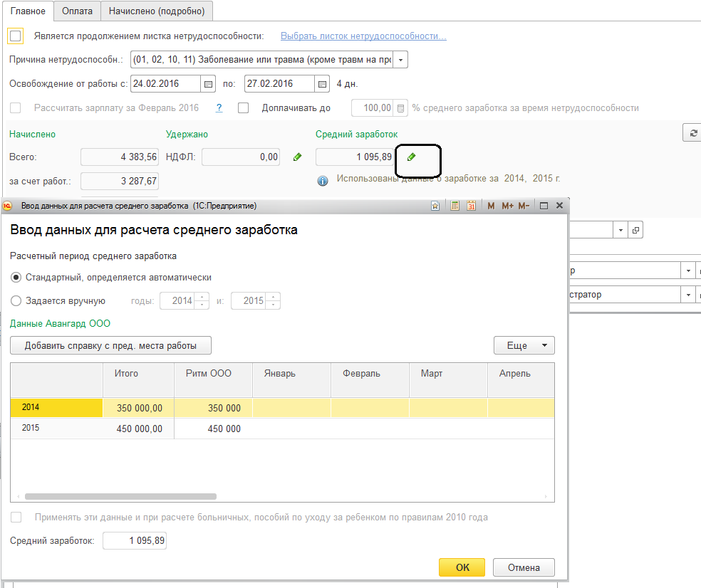Click the 450 000 cell under Ритм ООО
Viewport: 701px width, 588px height.
[213, 429]
